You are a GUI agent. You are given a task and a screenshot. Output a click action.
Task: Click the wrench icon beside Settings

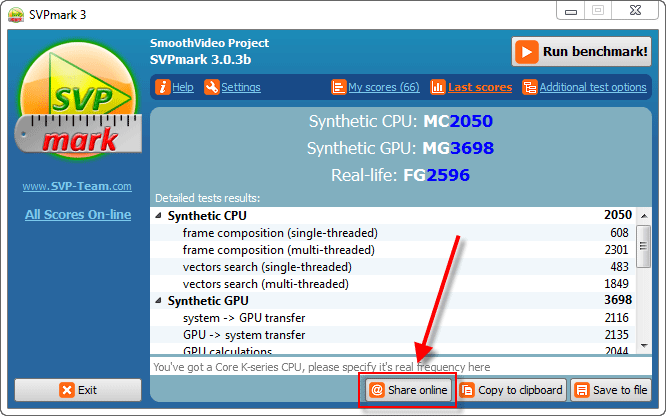click(x=211, y=87)
